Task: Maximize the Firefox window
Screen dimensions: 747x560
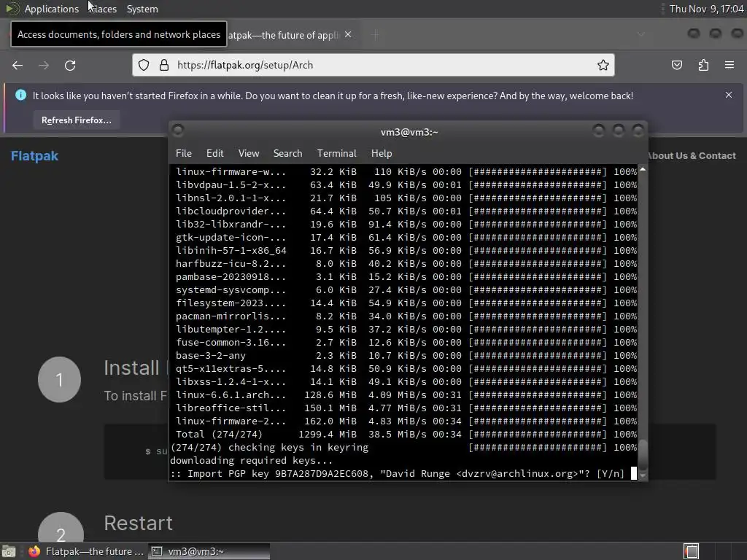Action: click(715, 34)
